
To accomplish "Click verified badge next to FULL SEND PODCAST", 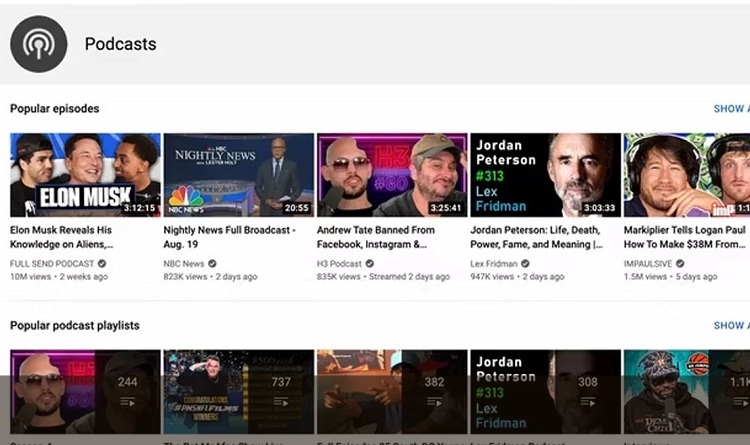I will pyautogui.click(x=102, y=263).
